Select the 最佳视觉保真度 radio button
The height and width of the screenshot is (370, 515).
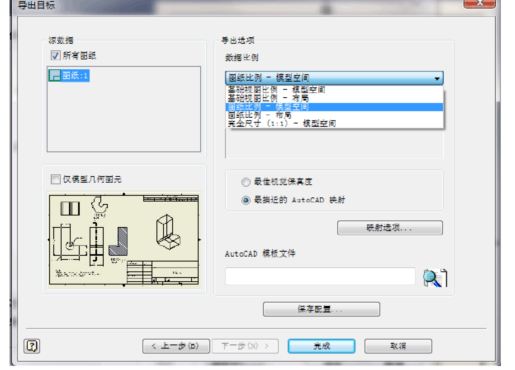[246, 182]
